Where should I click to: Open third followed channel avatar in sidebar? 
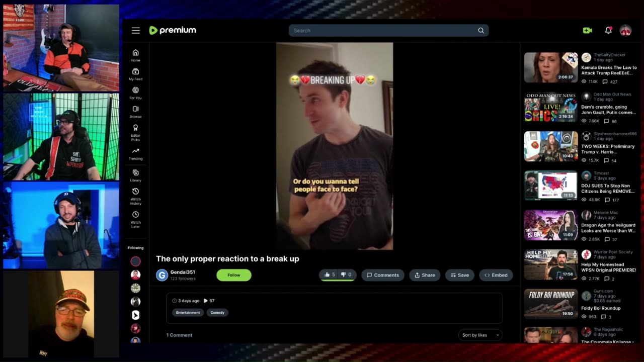click(x=135, y=288)
